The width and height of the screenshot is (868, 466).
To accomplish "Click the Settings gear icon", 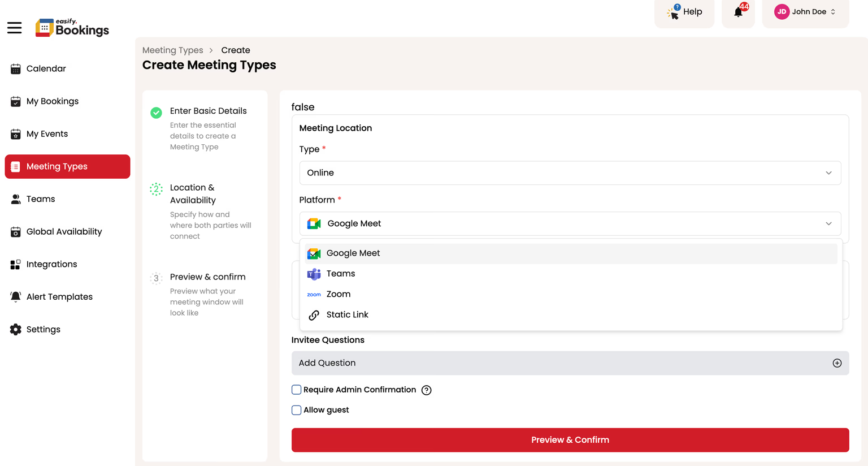I will pos(16,330).
